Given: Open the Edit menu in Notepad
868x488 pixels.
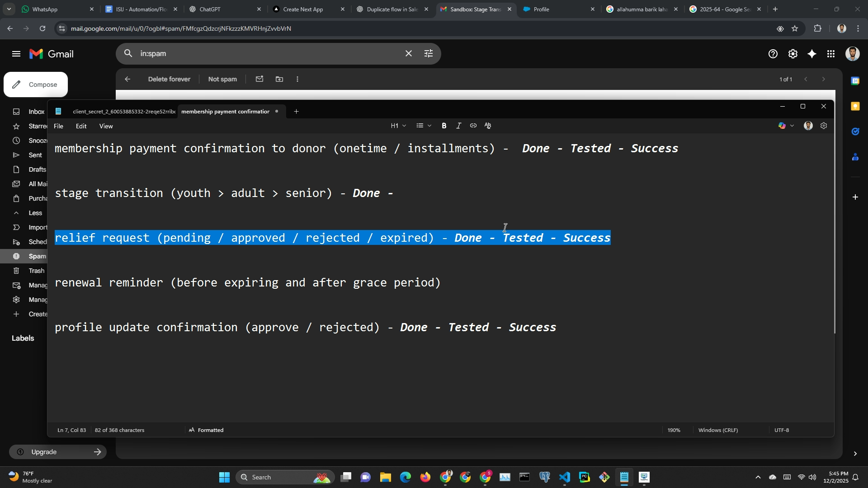Looking at the screenshot, I should coord(81,127).
